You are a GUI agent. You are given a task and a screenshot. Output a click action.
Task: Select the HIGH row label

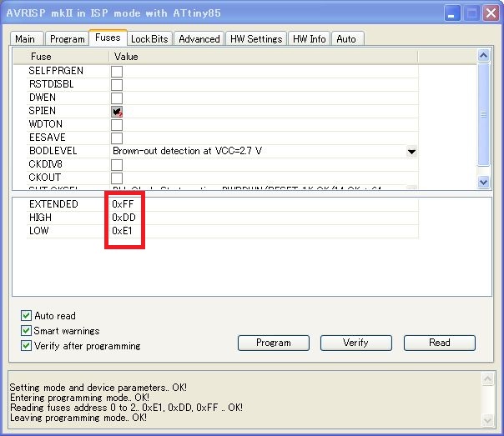click(40, 218)
